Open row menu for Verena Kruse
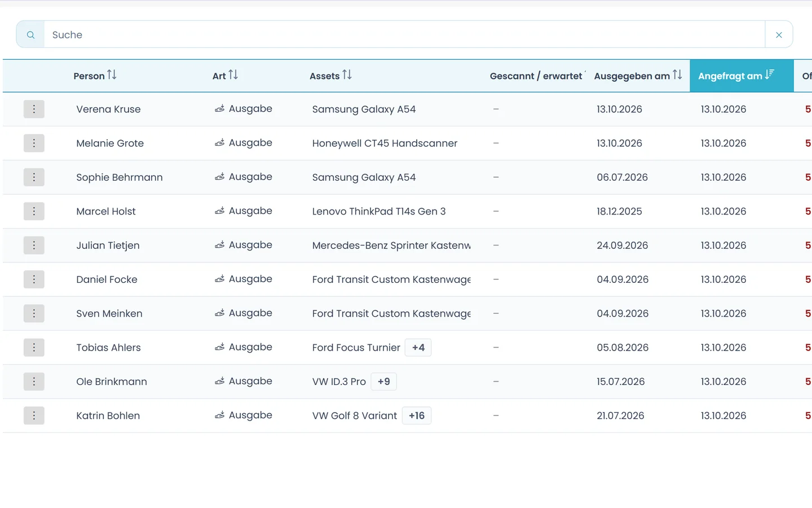Image resolution: width=812 pixels, height=508 pixels. tap(34, 109)
